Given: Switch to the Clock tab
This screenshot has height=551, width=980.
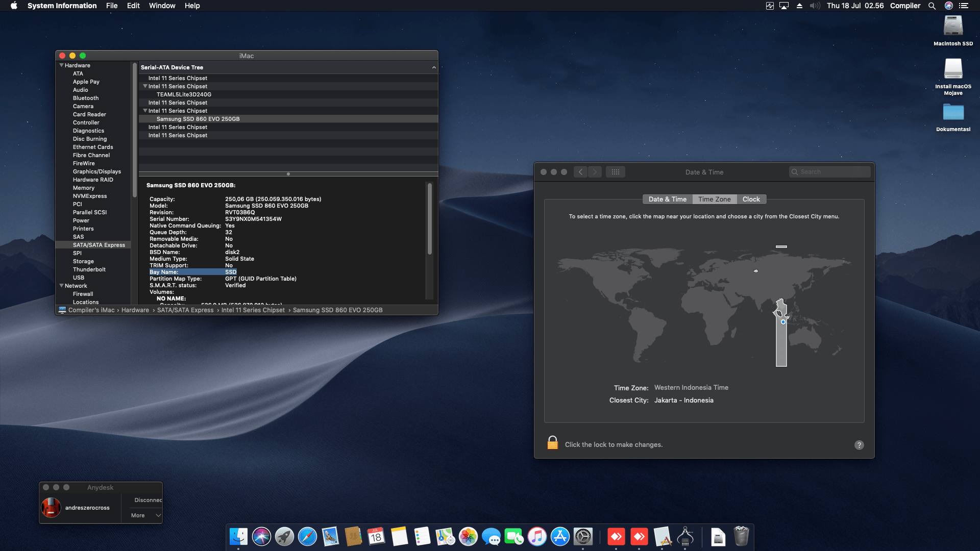Looking at the screenshot, I should (x=751, y=199).
